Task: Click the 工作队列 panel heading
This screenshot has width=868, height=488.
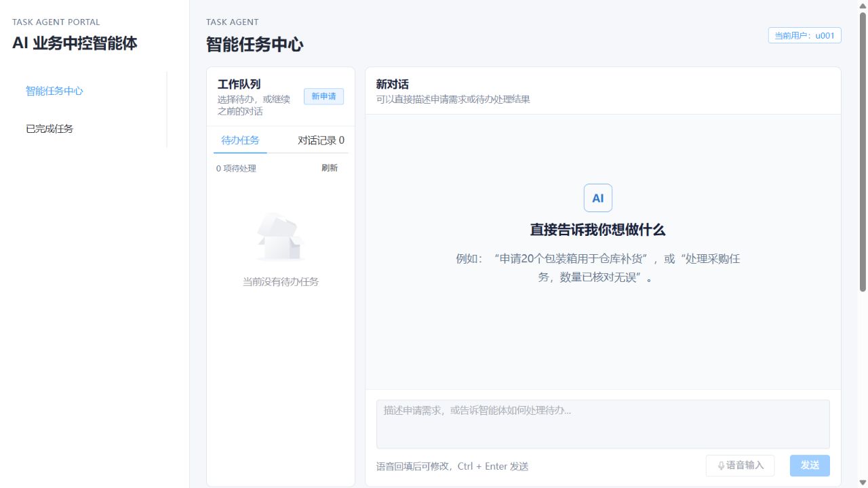Action: pos(239,84)
